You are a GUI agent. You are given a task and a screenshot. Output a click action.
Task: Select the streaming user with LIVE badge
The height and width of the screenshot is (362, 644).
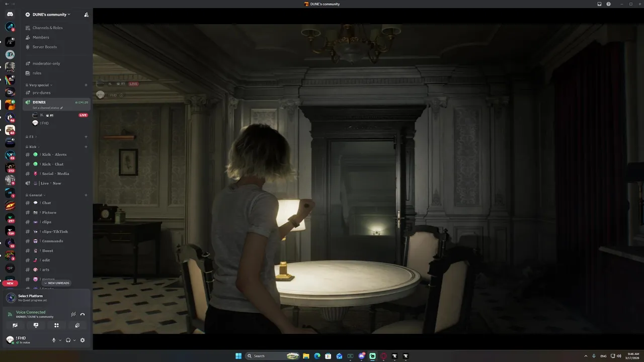point(60,115)
